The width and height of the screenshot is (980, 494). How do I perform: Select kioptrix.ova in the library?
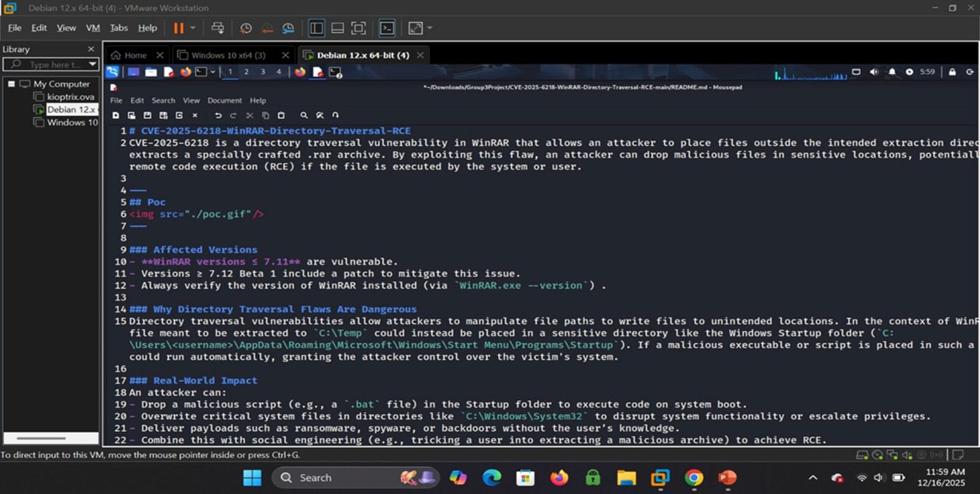coord(70,97)
